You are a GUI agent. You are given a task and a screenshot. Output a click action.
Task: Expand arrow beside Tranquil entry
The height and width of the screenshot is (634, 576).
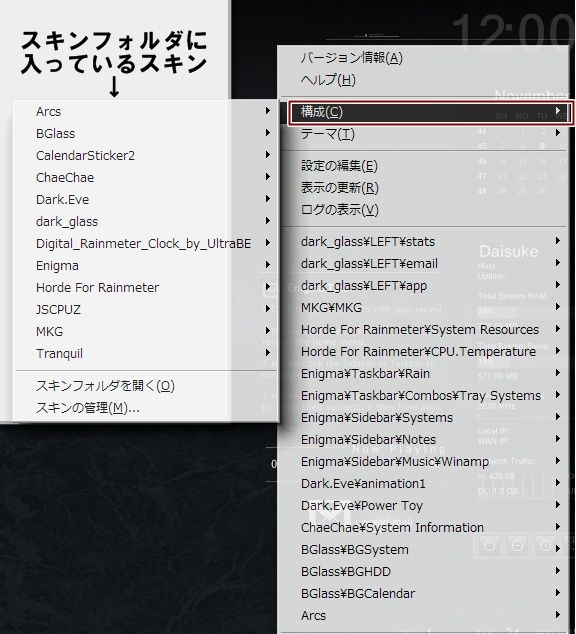(x=268, y=353)
